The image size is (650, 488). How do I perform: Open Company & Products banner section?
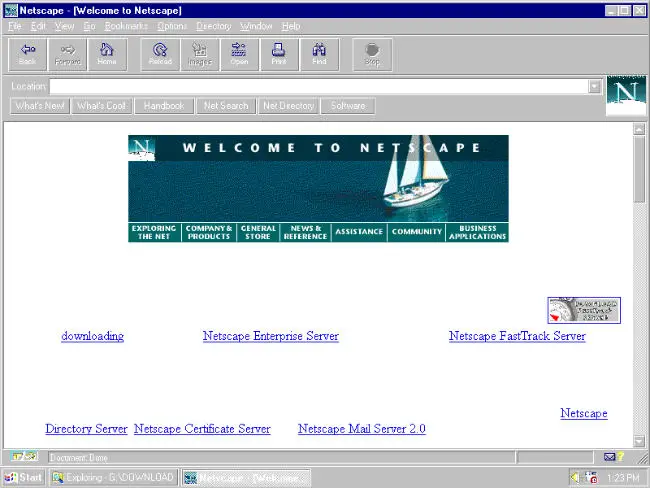coord(209,232)
